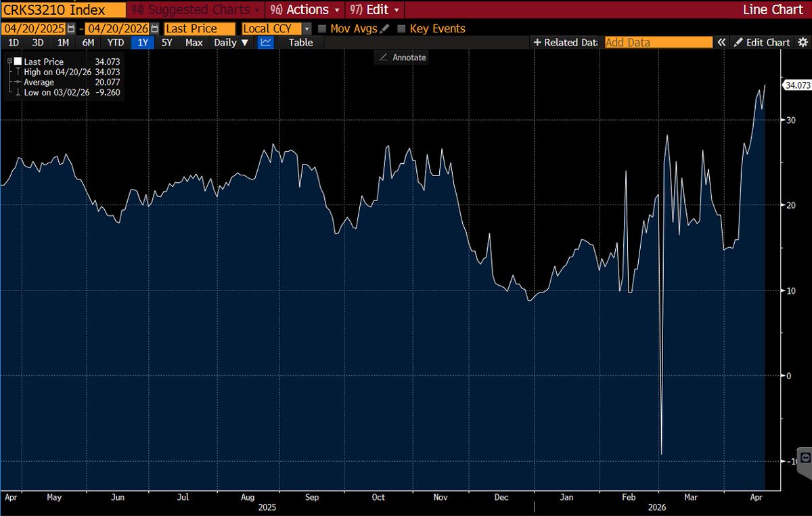The height and width of the screenshot is (516, 812).
Task: Click the white Last Price legend color box
Action: 18,62
